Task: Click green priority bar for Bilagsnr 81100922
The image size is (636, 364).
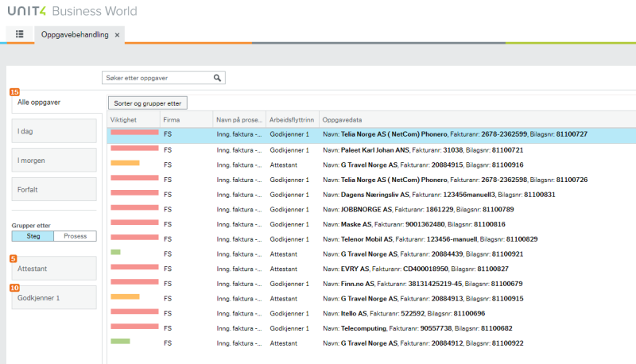Action: [120, 341]
